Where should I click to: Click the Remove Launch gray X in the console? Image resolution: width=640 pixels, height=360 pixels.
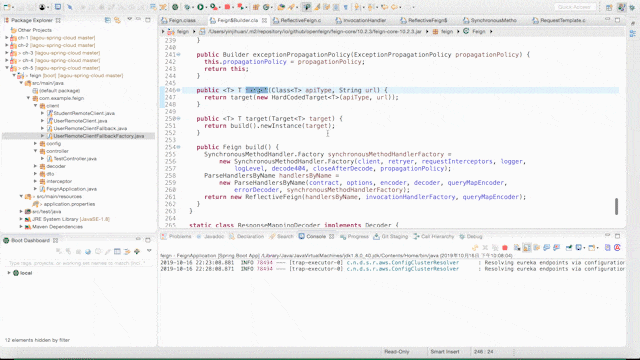[485, 247]
